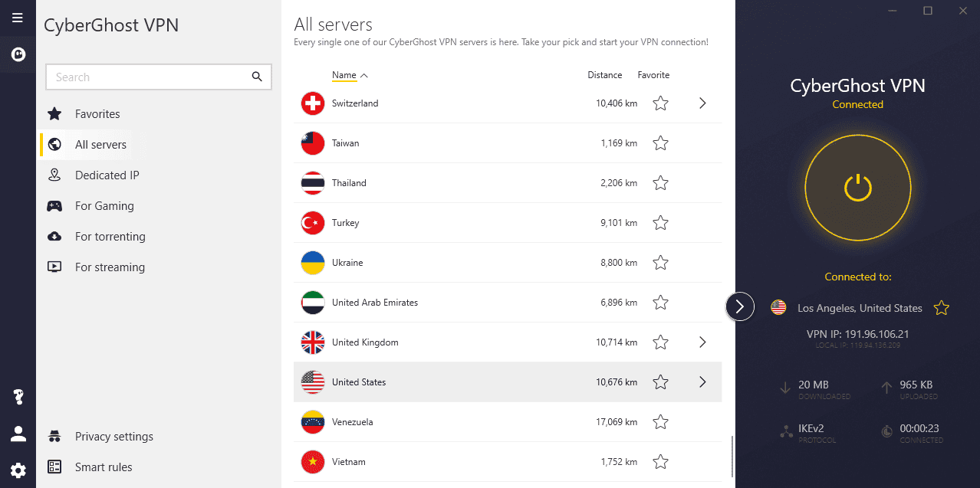Expand United Kingdom server locations chevron
This screenshot has height=488, width=980.
702,342
